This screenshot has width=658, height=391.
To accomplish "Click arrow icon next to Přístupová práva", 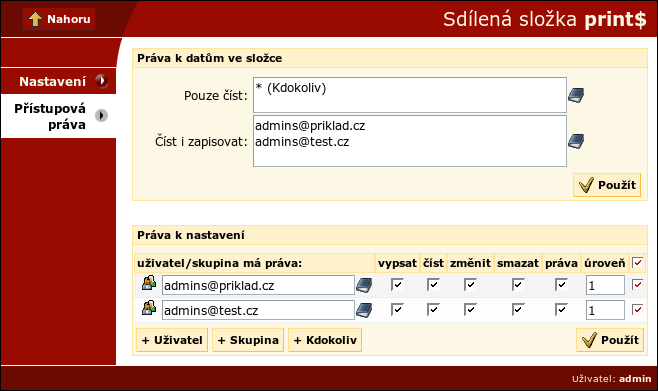I will 101,115.
